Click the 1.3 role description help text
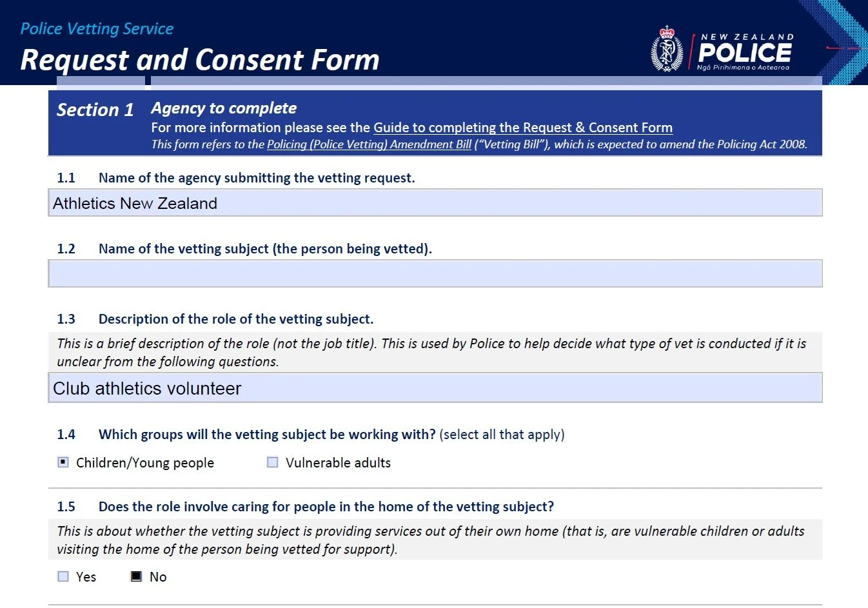This screenshot has height=608, width=868. pos(431,353)
